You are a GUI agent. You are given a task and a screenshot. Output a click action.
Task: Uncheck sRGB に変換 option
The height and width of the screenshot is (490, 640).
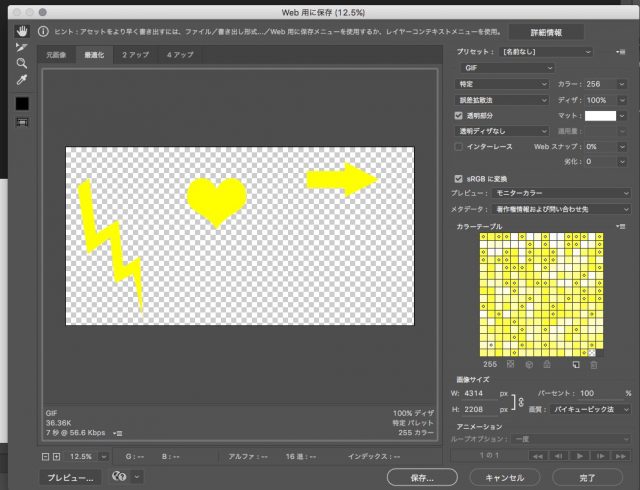click(x=459, y=177)
